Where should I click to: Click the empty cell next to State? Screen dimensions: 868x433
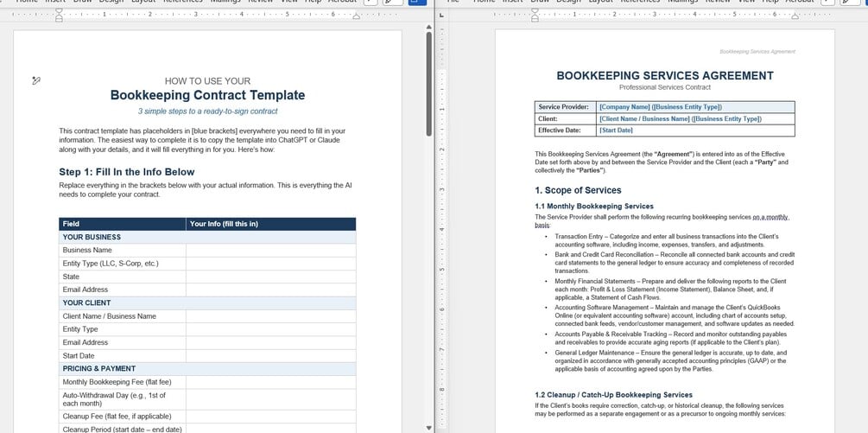click(270, 277)
